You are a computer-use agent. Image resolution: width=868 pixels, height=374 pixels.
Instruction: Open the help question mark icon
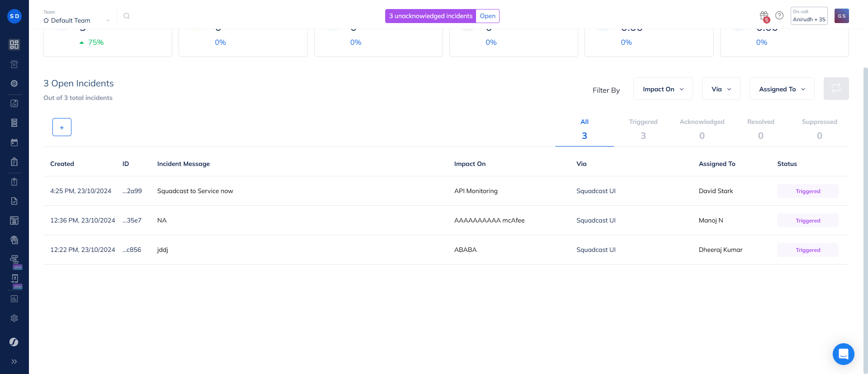coord(779,15)
